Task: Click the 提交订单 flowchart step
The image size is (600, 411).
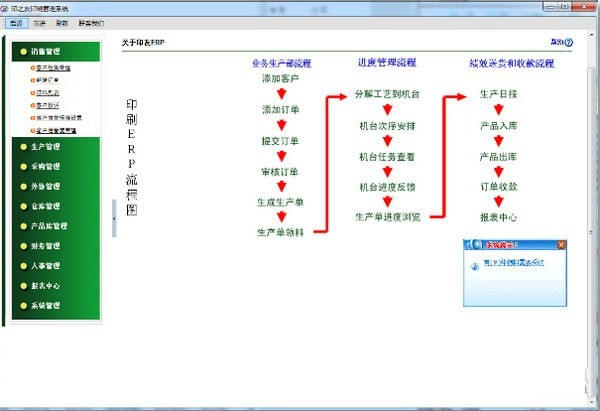Action: [x=280, y=141]
